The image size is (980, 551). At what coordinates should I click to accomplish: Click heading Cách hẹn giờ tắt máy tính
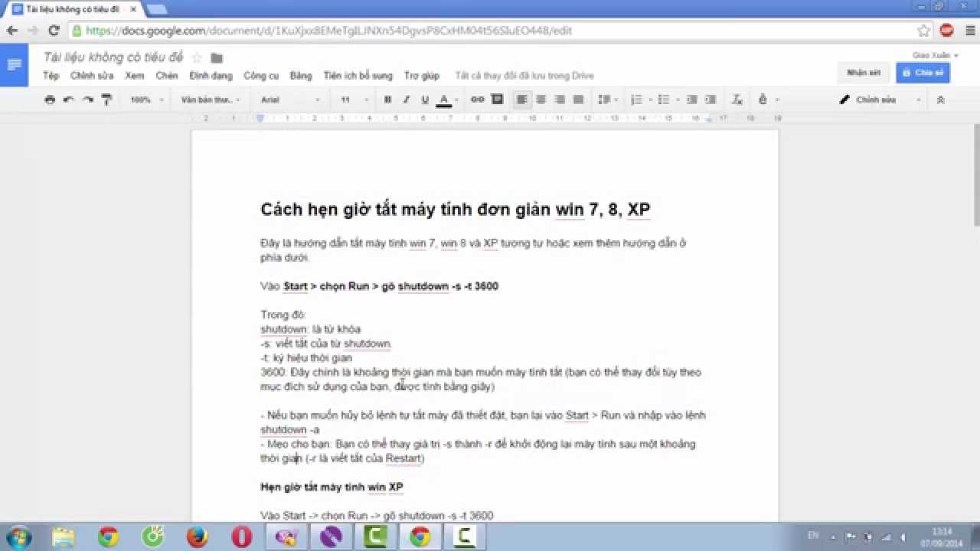(456, 210)
